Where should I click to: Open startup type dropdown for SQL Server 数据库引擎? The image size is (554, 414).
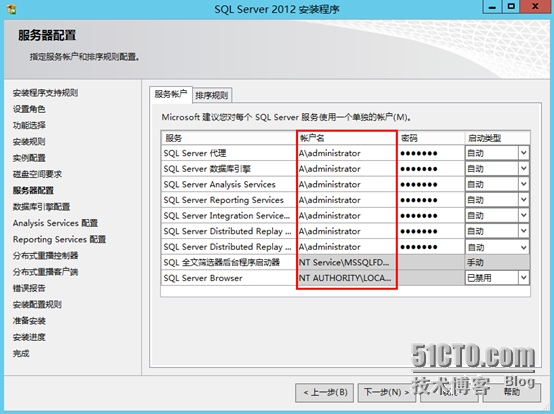[x=524, y=168]
